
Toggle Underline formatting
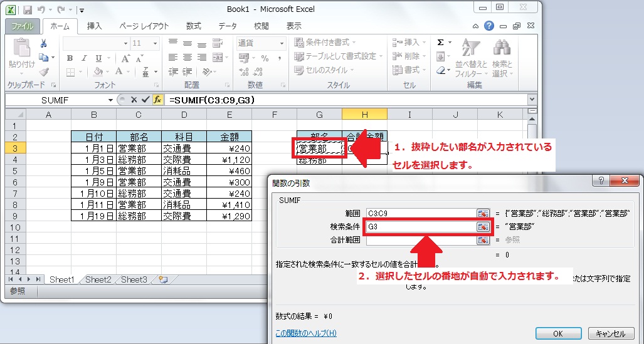click(98, 58)
